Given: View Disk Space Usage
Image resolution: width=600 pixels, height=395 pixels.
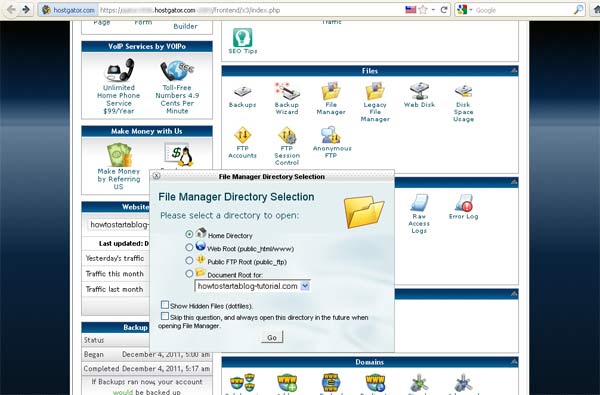Looking at the screenshot, I should point(463,103).
